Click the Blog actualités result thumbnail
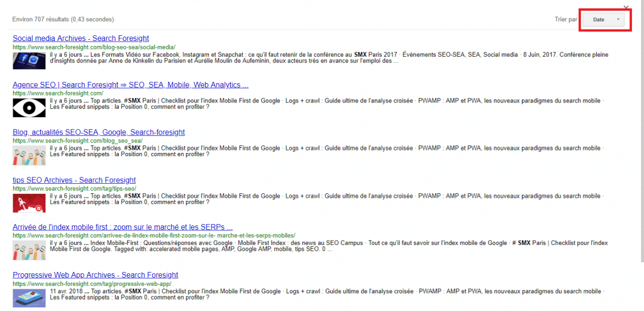This screenshot has height=311, width=644. pos(29,155)
